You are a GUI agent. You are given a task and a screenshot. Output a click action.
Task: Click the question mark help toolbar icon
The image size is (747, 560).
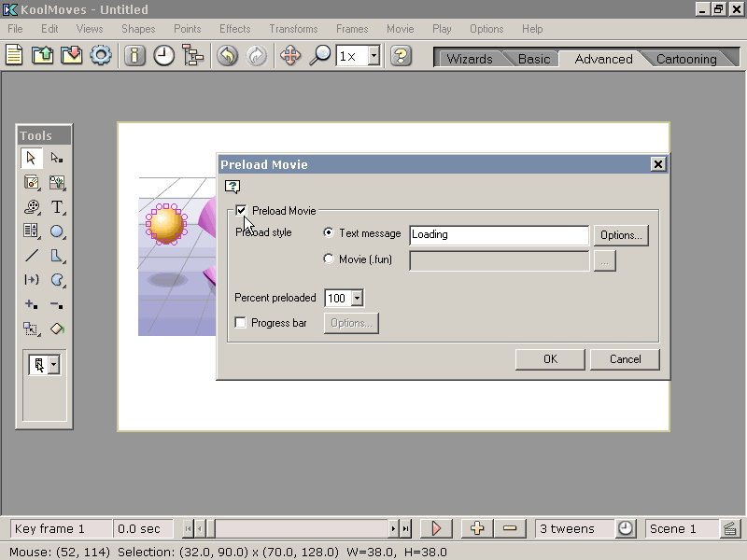tap(401, 56)
